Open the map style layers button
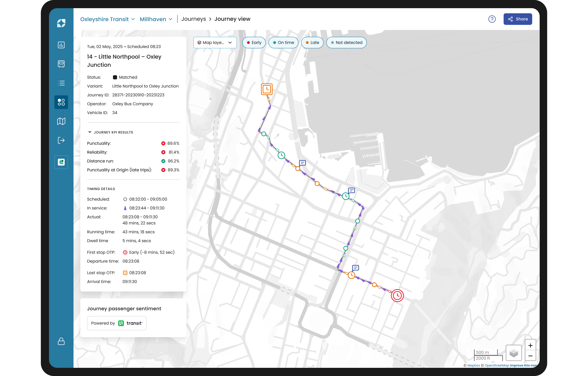Image resolution: width=588 pixels, height=376 pixels. pos(514,353)
